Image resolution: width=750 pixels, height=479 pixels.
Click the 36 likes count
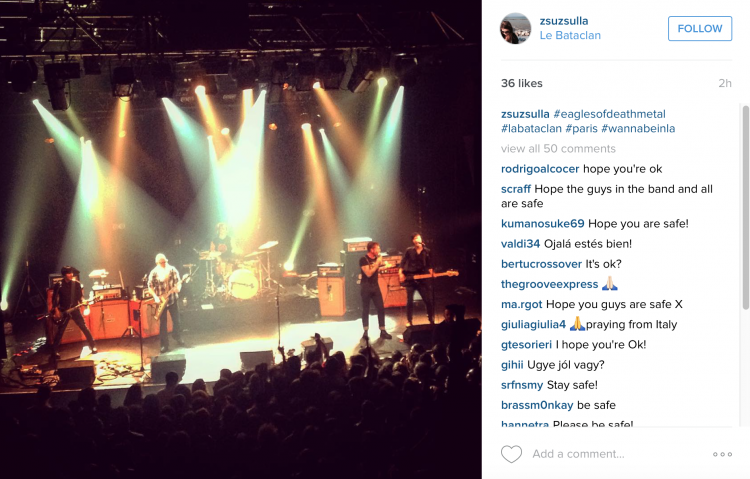point(521,83)
